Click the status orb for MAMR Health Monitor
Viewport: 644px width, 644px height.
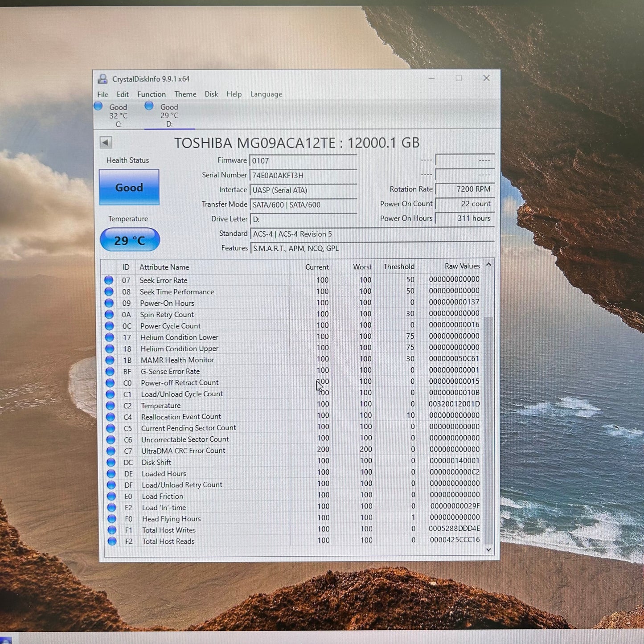pyautogui.click(x=110, y=360)
